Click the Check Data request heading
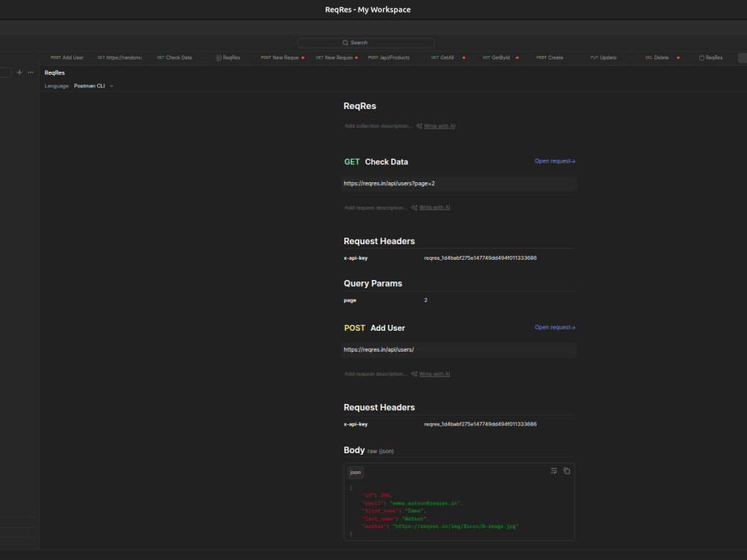747x560 pixels. click(x=386, y=162)
